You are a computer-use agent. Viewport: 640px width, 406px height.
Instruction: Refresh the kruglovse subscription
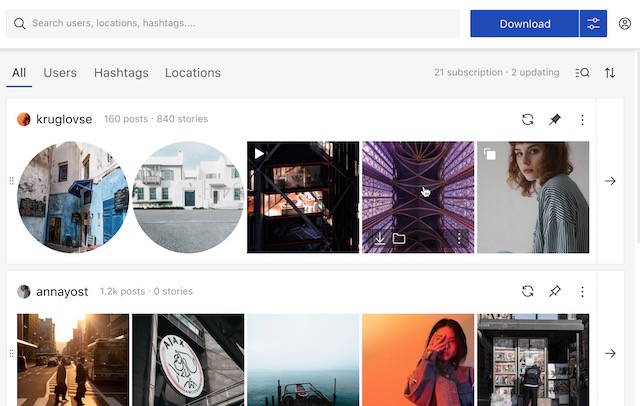tap(528, 119)
